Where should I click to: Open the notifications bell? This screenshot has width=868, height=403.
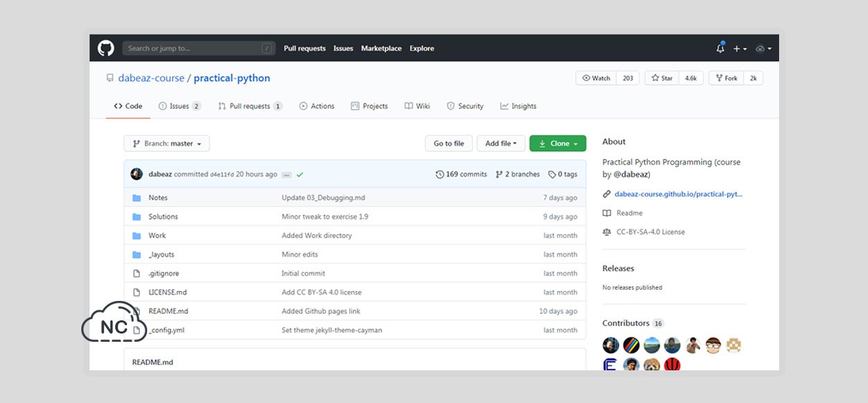720,49
